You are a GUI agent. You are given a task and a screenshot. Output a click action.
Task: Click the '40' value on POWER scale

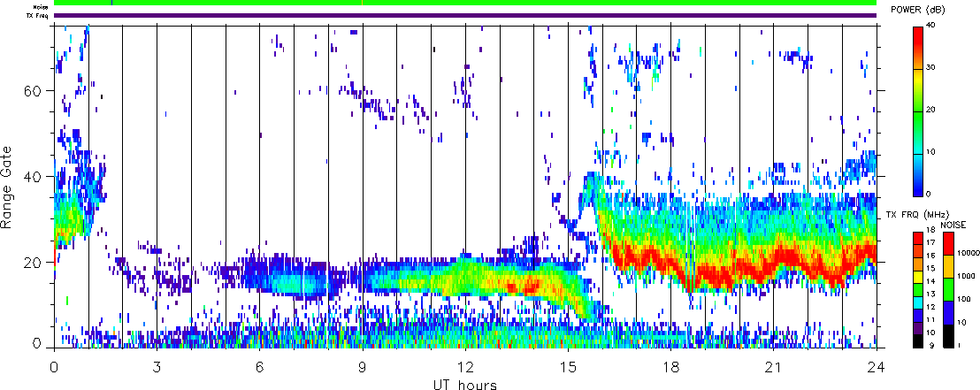tap(932, 25)
